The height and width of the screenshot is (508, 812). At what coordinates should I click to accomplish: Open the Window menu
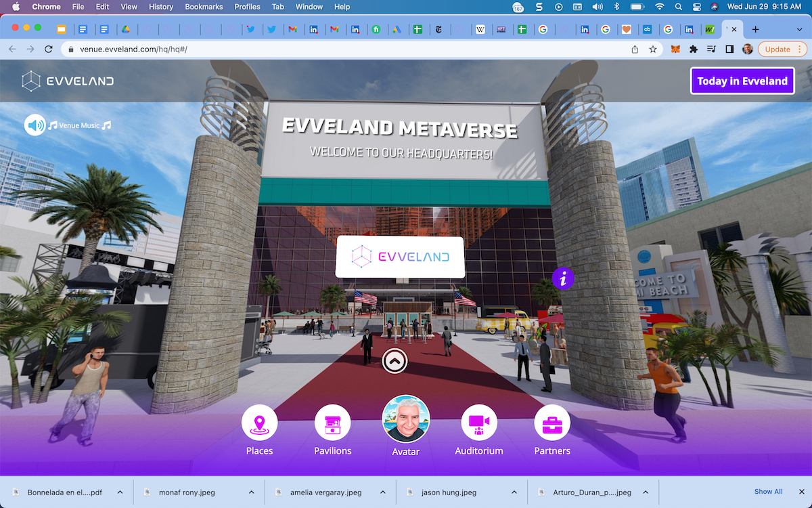309,7
